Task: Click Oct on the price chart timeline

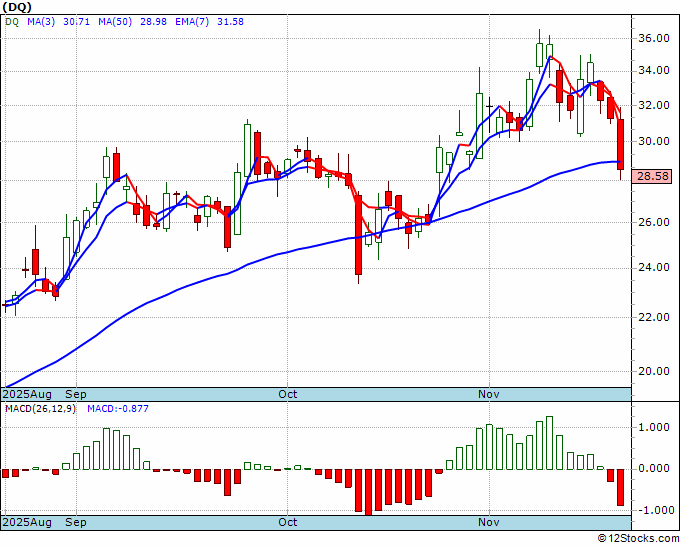Action: (288, 394)
